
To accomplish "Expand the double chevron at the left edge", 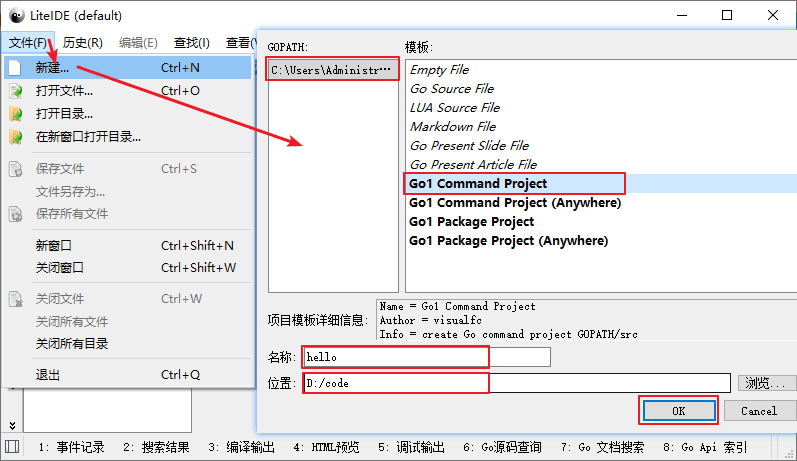I will tap(12, 425).
